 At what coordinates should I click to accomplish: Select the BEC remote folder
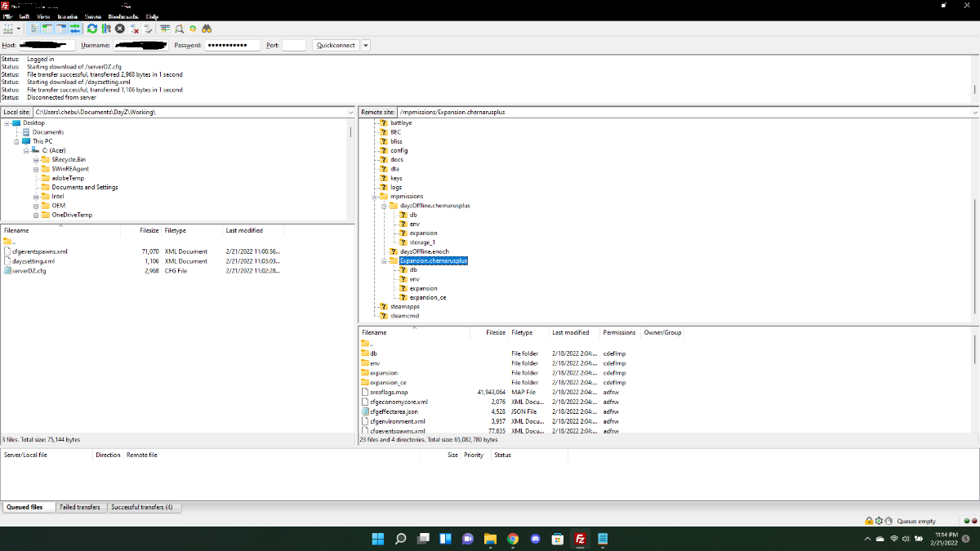tap(396, 132)
